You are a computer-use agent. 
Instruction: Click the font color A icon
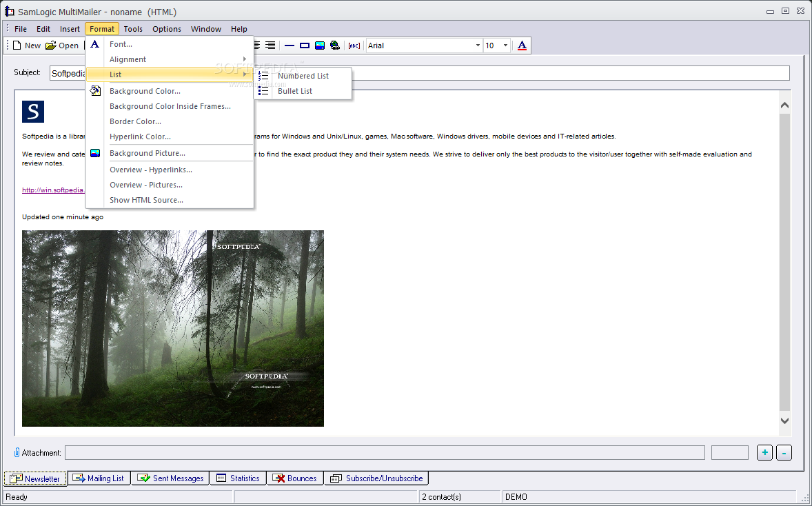(x=522, y=45)
